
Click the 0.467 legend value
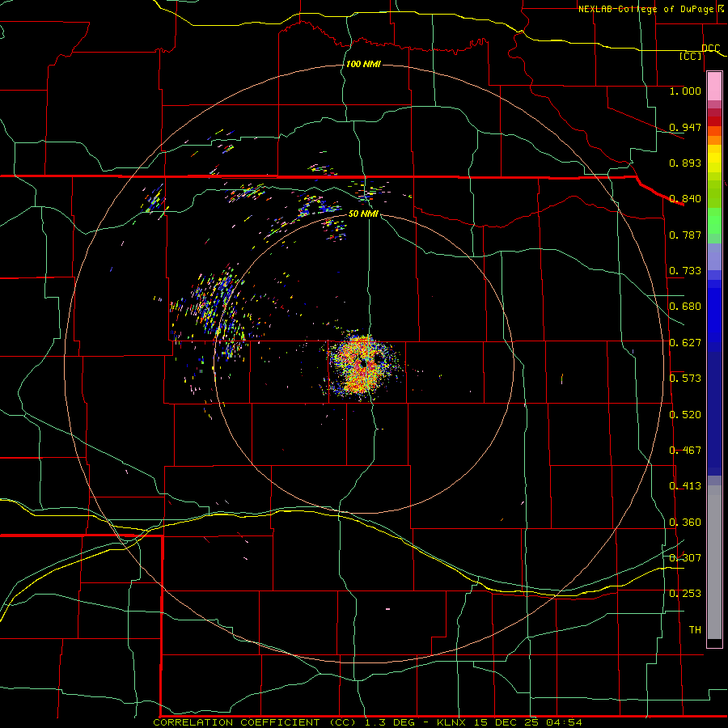coord(685,451)
